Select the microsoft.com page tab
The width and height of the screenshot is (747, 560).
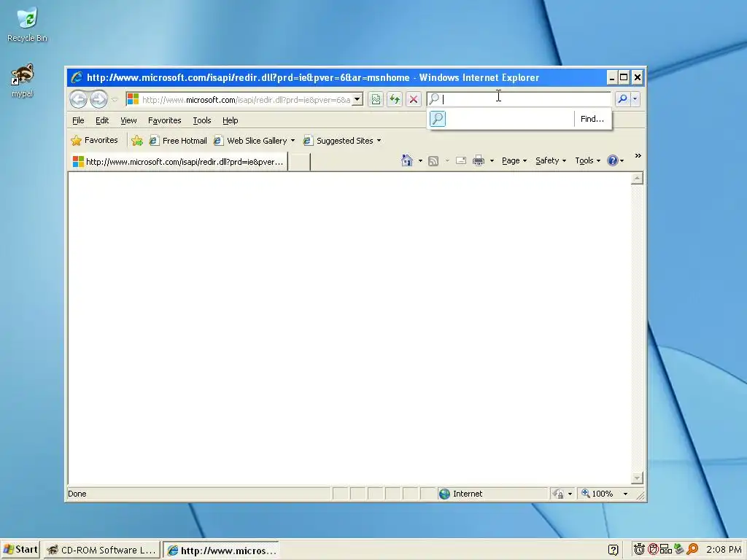pyautogui.click(x=178, y=161)
